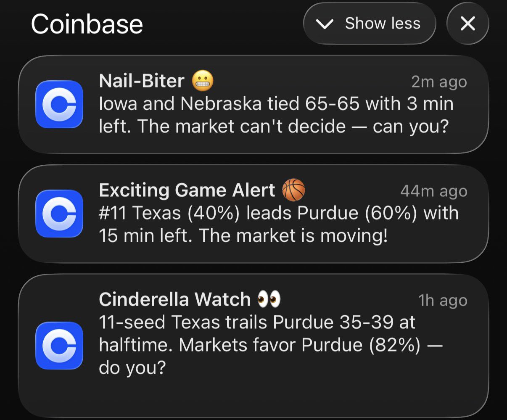This screenshot has width=507, height=420.
Task: Open the Exciting Game Alert title
Action: point(187,190)
